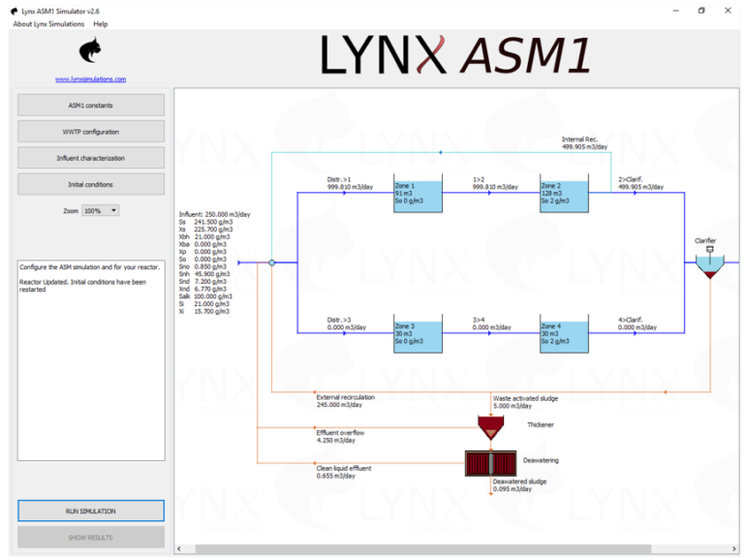The height and width of the screenshot is (560, 744).
Task: Click the scrollbar right arrow
Action: point(734,548)
